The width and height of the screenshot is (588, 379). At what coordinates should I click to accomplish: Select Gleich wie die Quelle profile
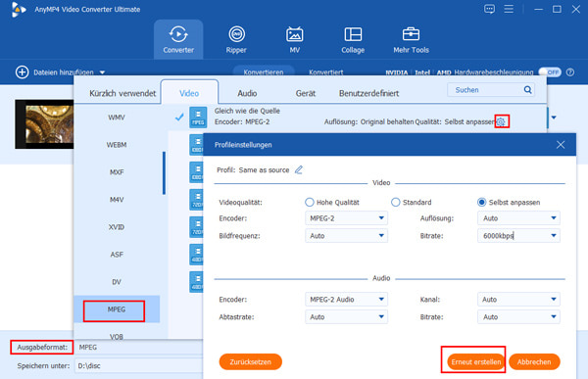tap(358, 117)
